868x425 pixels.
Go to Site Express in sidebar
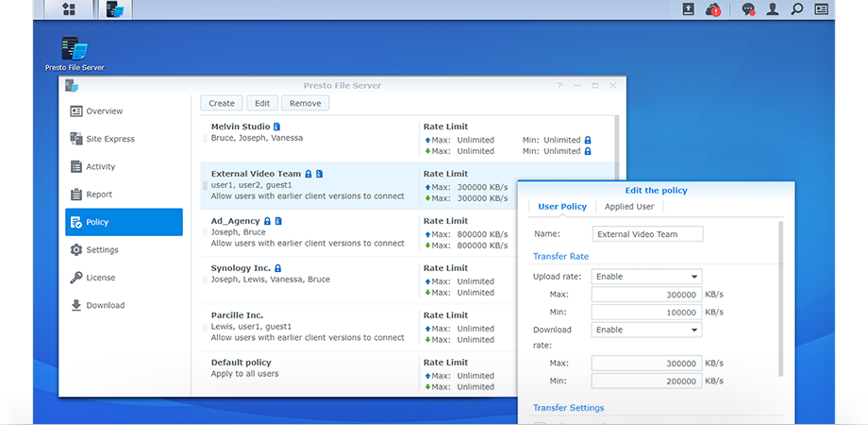coord(109,139)
